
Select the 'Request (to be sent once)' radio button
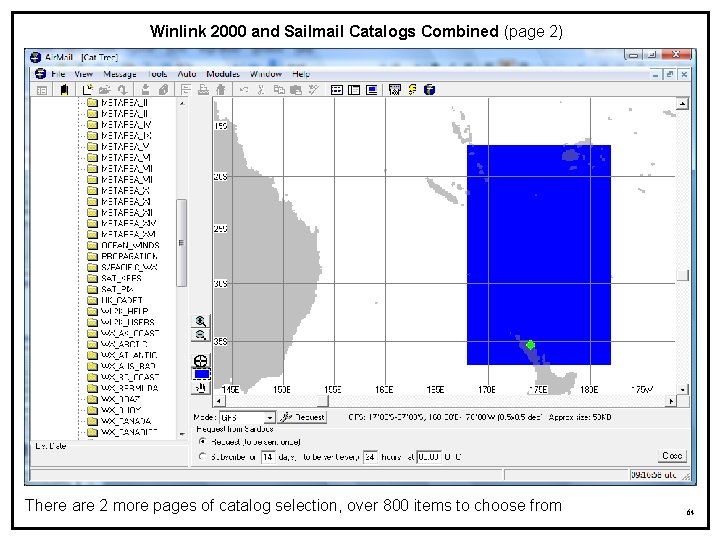pos(202,441)
